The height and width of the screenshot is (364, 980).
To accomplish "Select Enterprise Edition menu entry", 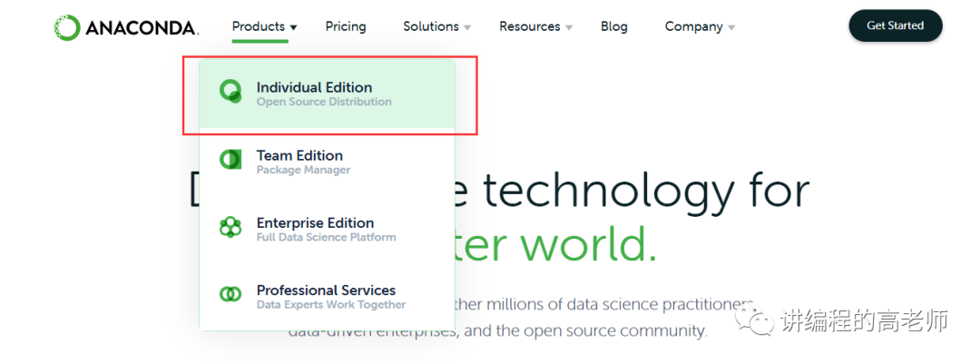I will tap(327, 228).
